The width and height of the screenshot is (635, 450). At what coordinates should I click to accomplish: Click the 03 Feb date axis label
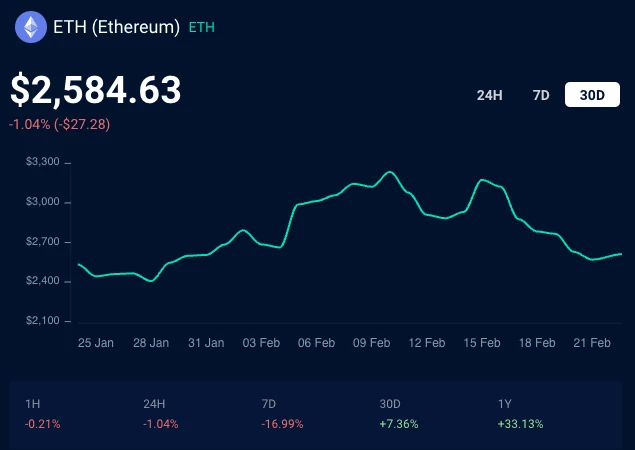point(261,343)
